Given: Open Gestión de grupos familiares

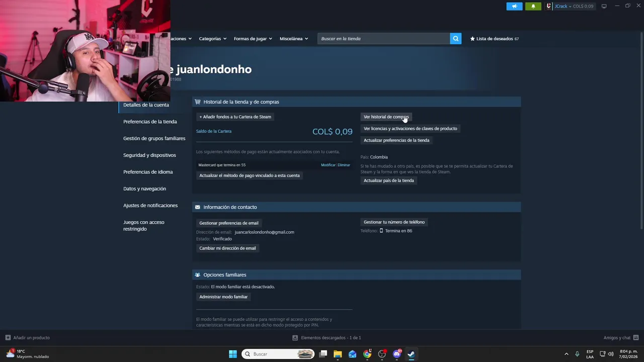Looking at the screenshot, I should (154, 138).
